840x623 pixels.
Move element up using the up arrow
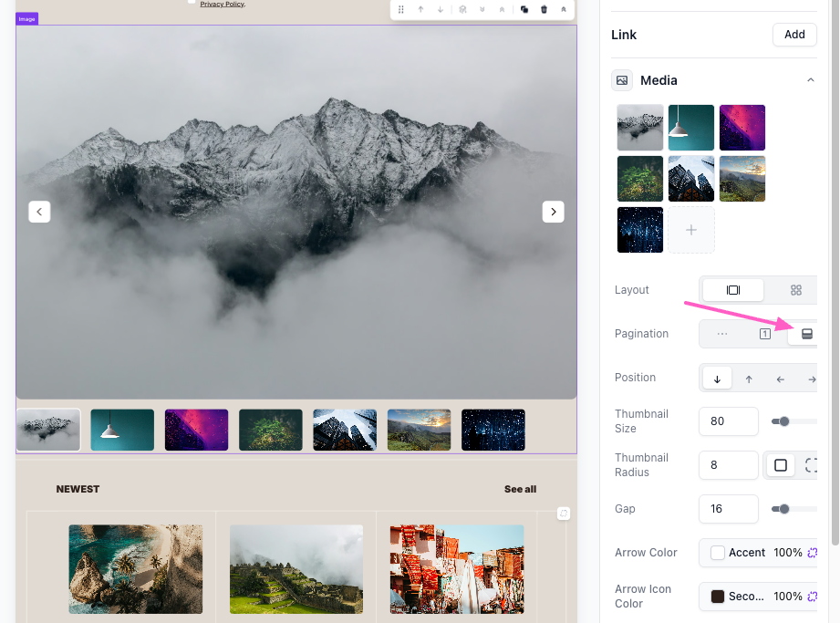click(420, 9)
